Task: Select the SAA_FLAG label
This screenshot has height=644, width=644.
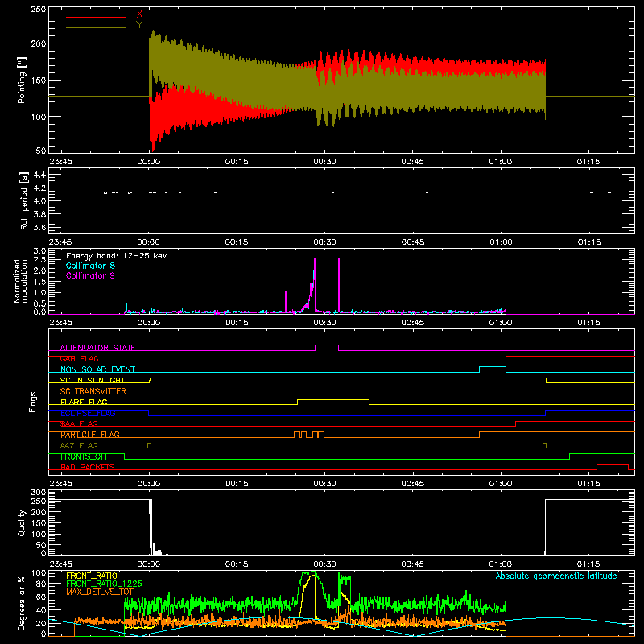Action: point(79,424)
